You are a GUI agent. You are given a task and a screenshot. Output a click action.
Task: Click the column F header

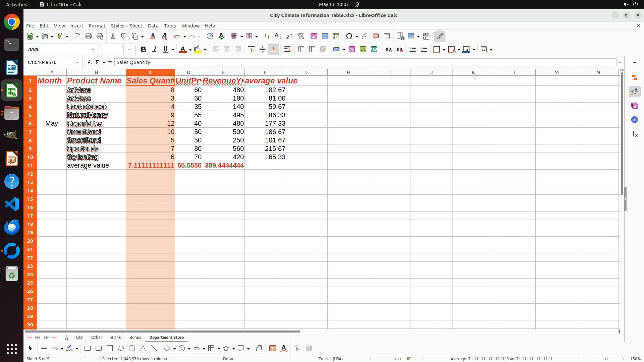coord(265,72)
